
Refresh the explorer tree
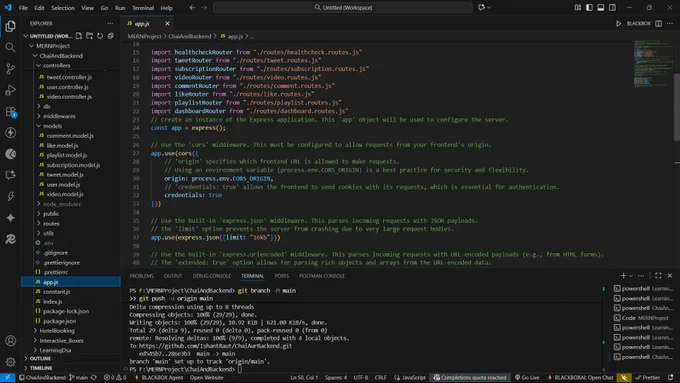coord(100,36)
